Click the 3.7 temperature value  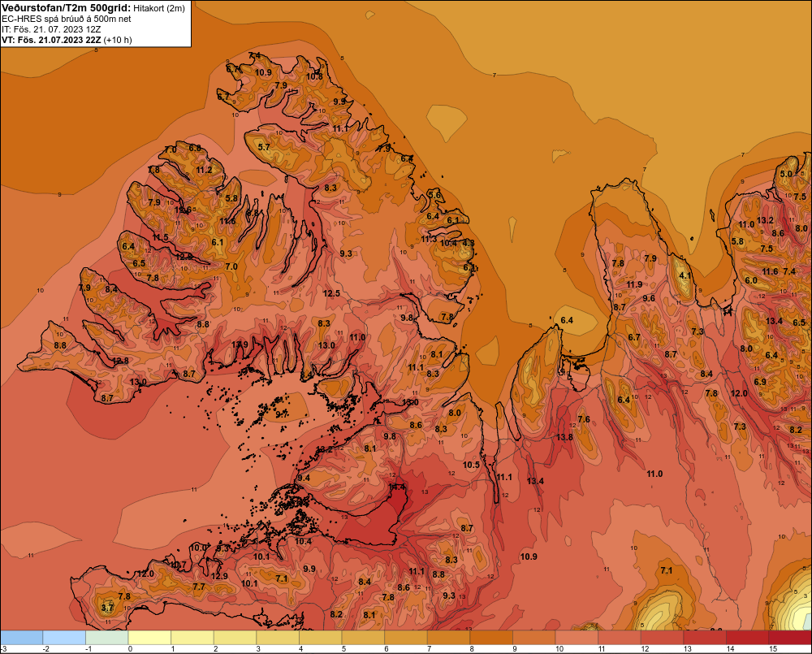pos(107,608)
